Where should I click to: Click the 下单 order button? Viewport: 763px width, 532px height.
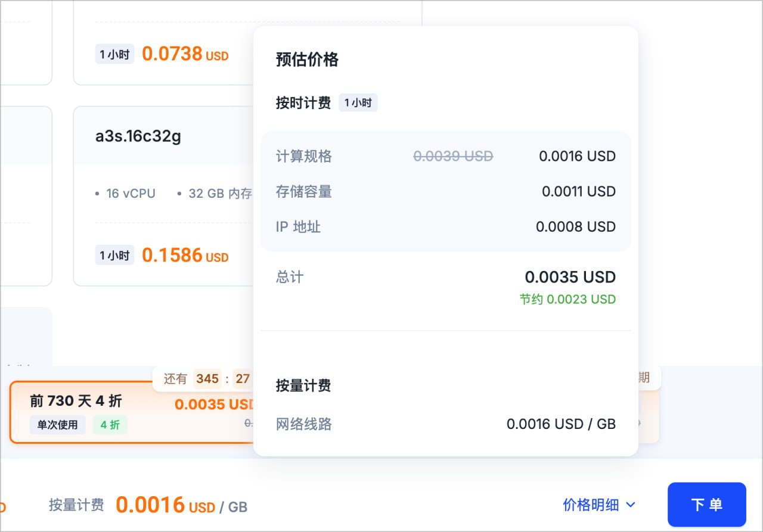[706, 505]
